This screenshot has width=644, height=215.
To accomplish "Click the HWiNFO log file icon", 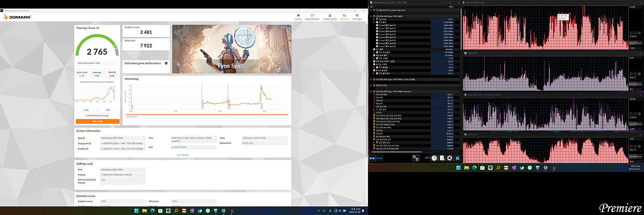I will [x=442, y=158].
